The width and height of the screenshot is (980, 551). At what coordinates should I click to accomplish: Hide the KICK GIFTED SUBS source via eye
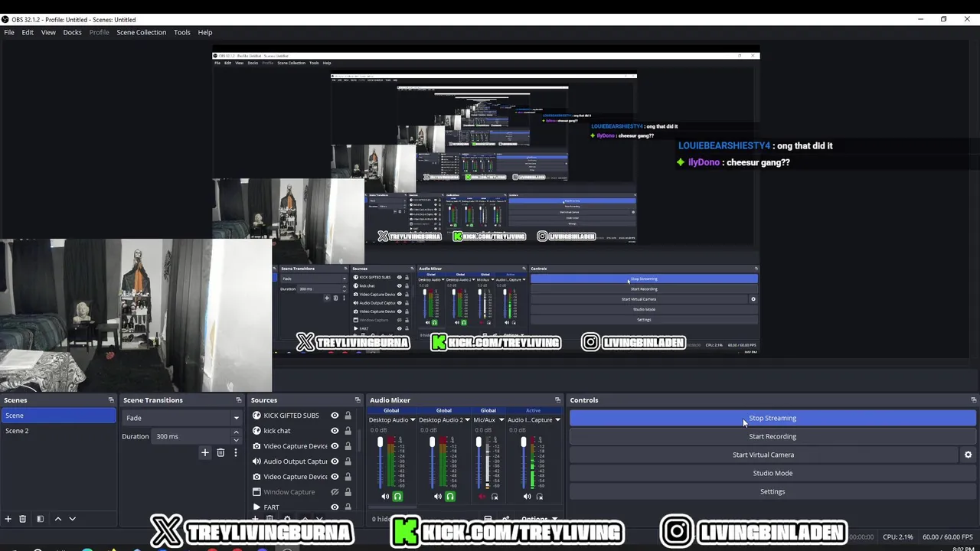point(335,416)
